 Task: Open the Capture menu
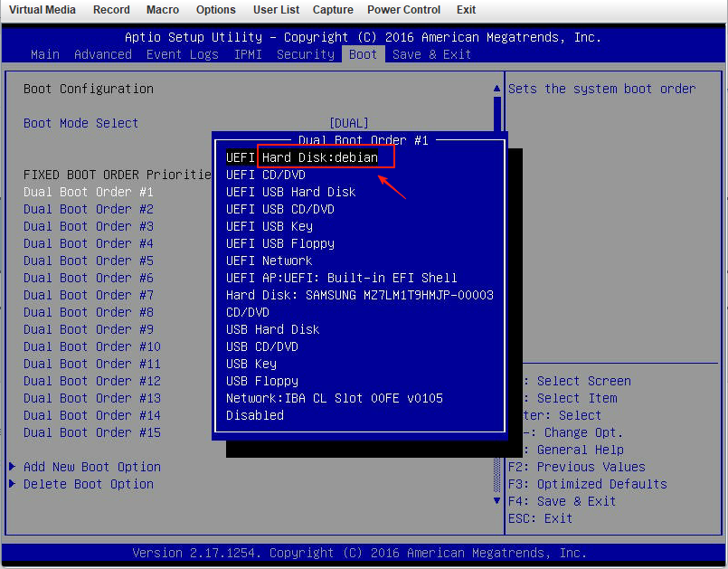333,10
